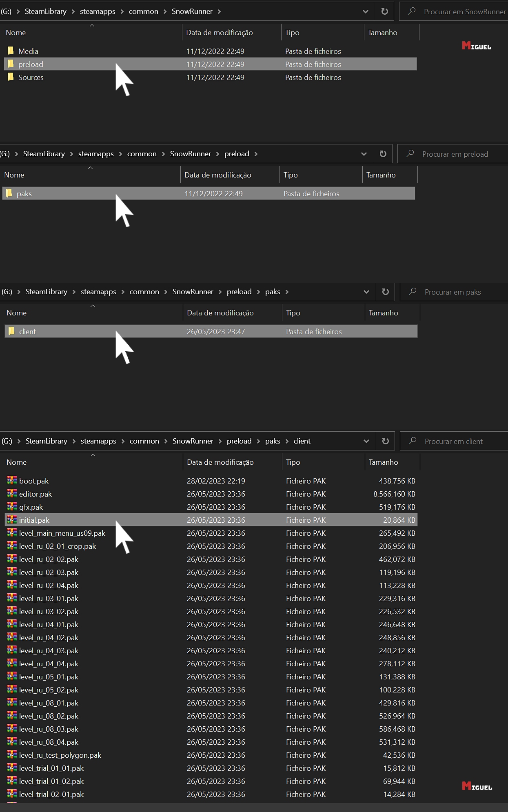Select the level_ru_02_01_crop.pak archive icon
Image resolution: width=508 pixels, height=812 pixels.
(x=12, y=546)
